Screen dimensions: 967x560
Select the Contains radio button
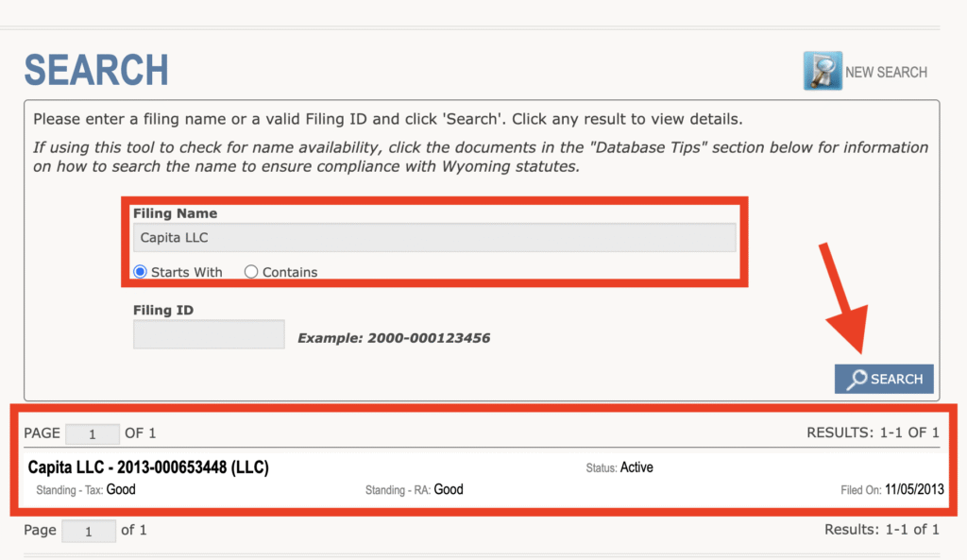tap(251, 272)
